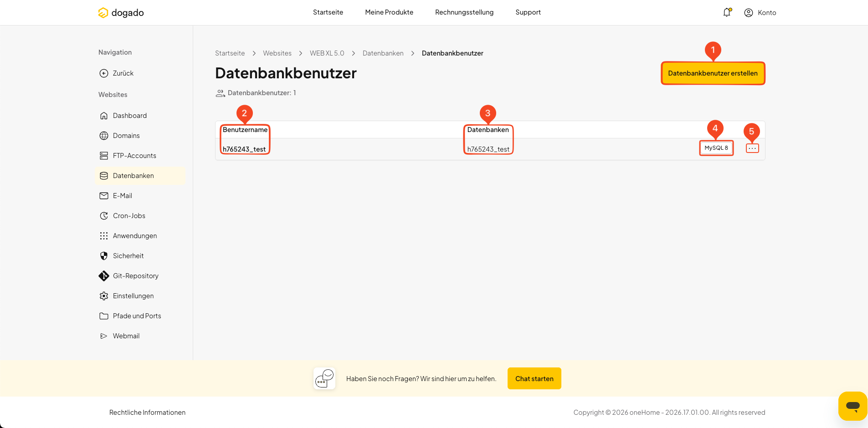Select Sicherheit in sidebar

tap(128, 256)
